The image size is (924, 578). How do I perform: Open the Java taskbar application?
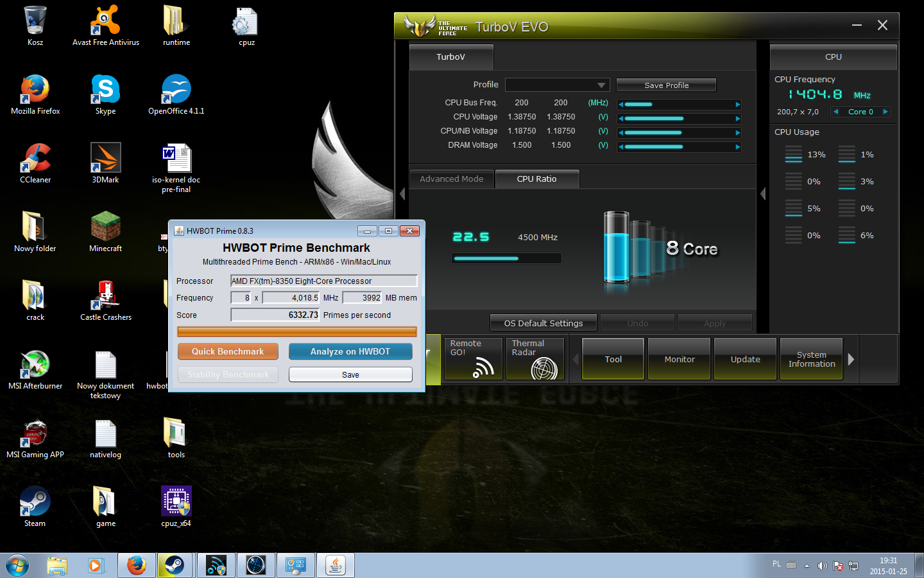336,566
